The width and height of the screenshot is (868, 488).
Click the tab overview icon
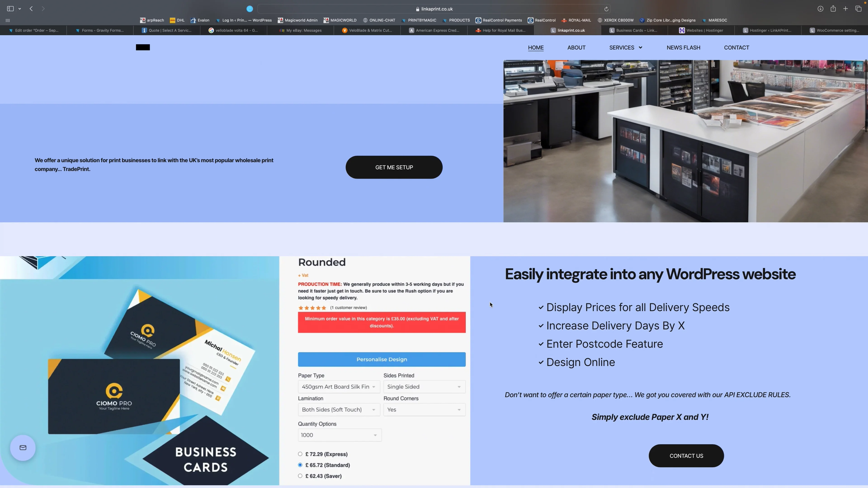click(859, 9)
